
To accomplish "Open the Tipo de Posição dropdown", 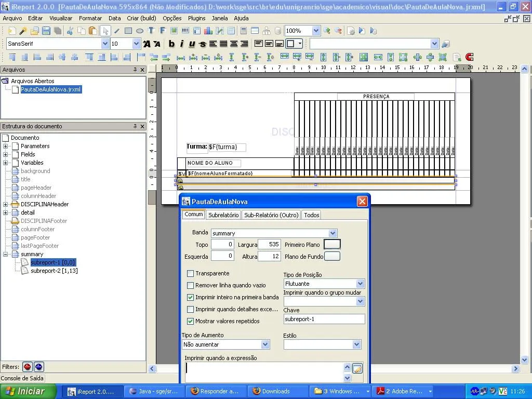I will 360,284.
